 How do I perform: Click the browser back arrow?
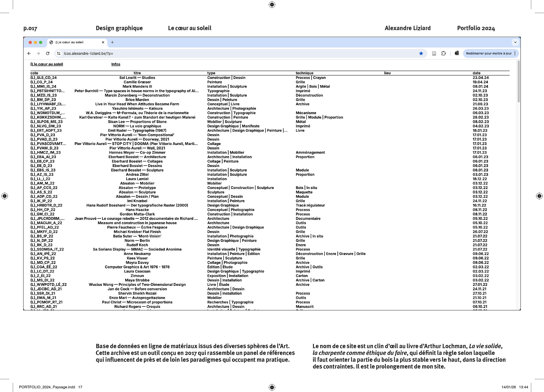click(x=29, y=53)
